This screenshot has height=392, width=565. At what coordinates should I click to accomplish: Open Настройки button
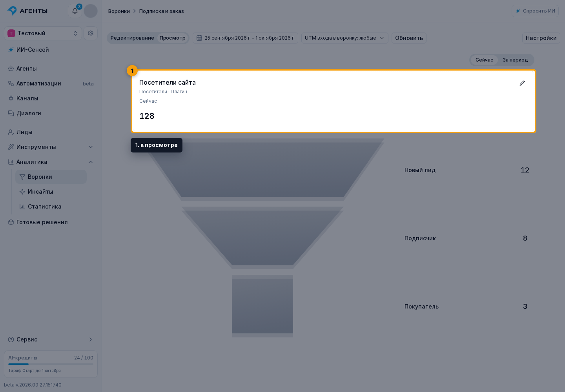[541, 38]
